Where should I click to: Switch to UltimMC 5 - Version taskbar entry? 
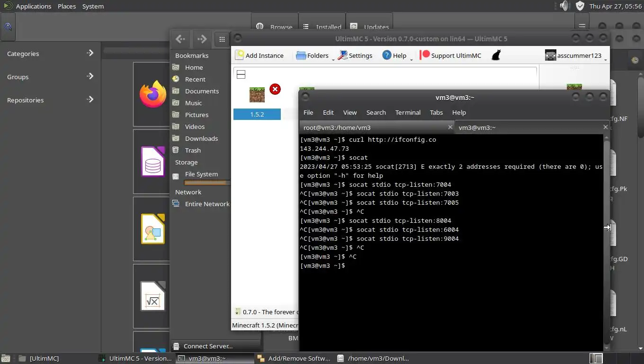pos(134,358)
